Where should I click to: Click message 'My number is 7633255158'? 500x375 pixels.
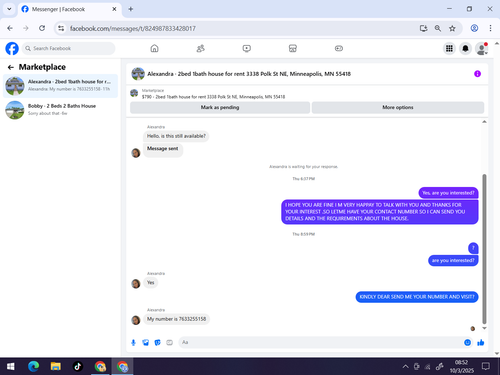177,319
